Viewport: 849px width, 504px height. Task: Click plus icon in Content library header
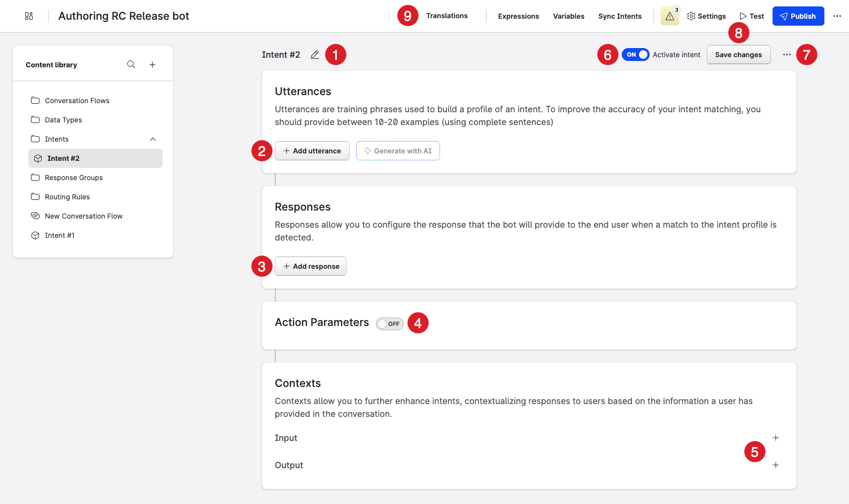[152, 65]
